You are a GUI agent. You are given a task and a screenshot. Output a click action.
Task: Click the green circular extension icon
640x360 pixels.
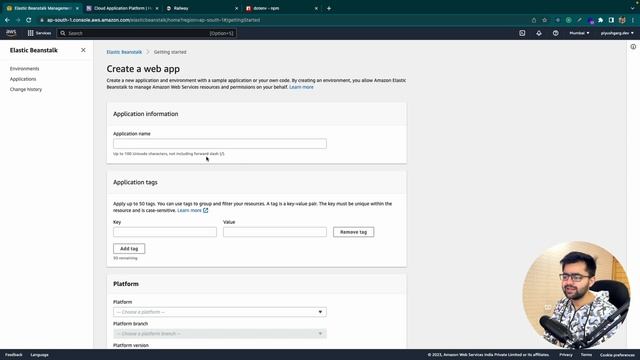pos(569,20)
